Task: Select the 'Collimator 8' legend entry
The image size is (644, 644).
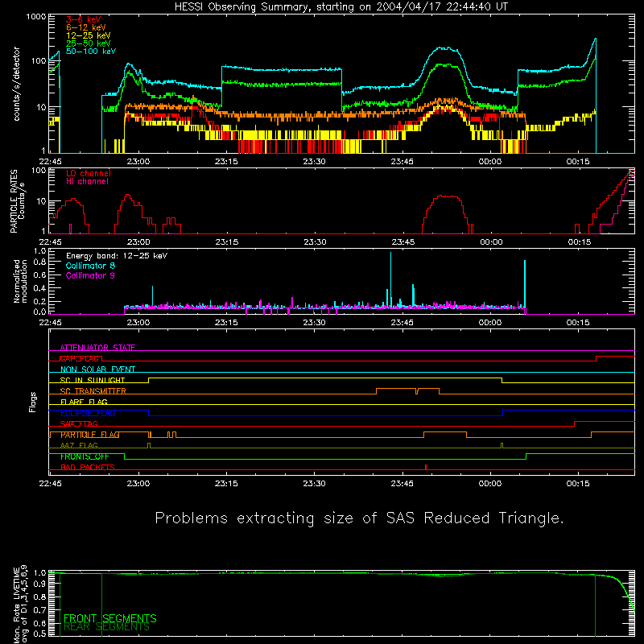Action: tap(90, 266)
